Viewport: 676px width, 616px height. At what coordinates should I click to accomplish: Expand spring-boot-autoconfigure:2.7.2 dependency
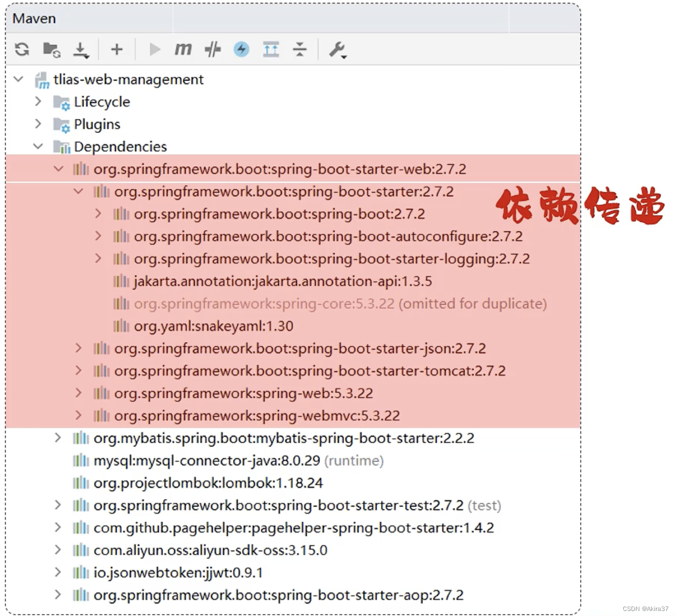[98, 236]
